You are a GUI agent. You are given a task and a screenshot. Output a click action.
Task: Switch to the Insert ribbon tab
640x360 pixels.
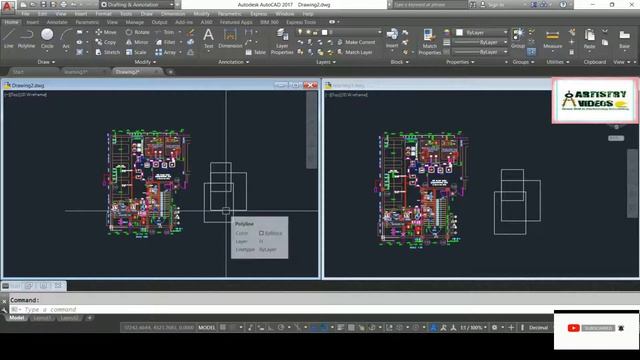(33, 22)
